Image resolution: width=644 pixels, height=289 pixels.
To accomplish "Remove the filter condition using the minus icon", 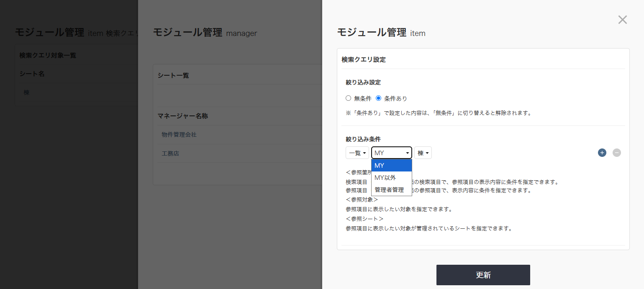I will pyautogui.click(x=617, y=153).
